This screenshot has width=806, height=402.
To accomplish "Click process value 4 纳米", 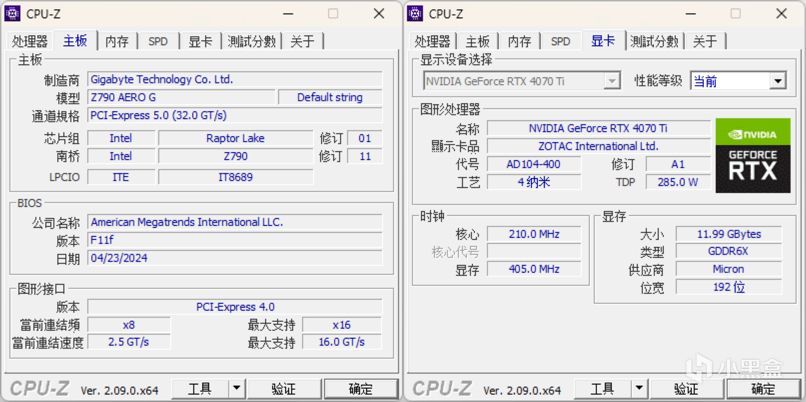I will click(x=534, y=182).
